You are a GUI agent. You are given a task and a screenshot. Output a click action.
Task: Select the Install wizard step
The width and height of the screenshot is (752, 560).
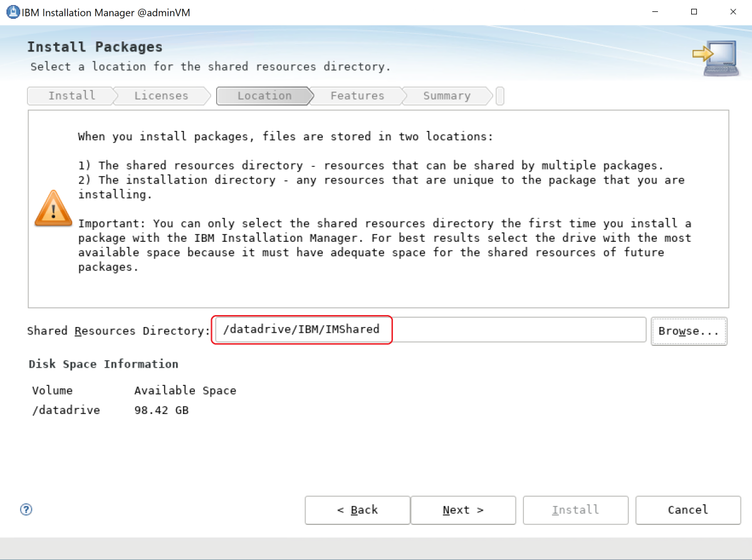(71, 95)
